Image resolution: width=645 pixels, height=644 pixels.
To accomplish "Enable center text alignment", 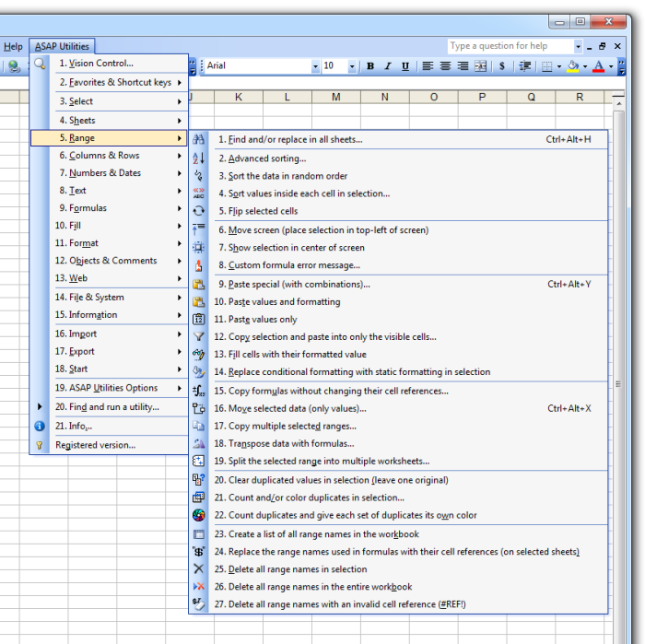I will point(446,66).
